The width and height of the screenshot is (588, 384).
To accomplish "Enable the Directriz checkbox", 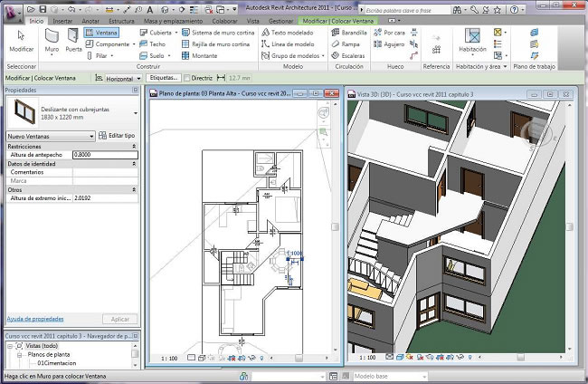I will click(x=186, y=79).
